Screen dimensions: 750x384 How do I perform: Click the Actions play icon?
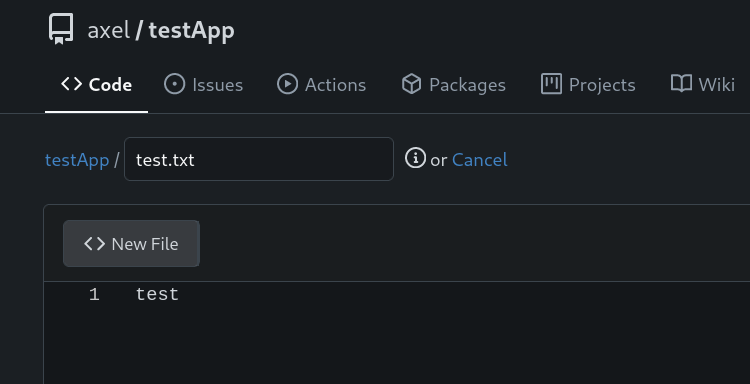[x=287, y=84]
